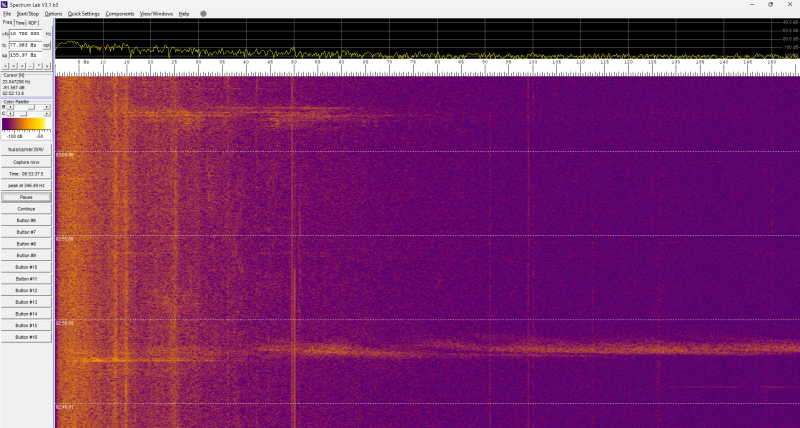
Task: Click Button #10
Action: tap(26, 267)
